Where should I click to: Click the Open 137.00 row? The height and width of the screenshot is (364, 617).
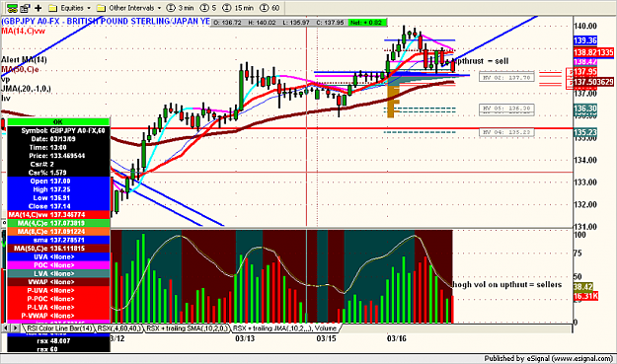pos(58,182)
